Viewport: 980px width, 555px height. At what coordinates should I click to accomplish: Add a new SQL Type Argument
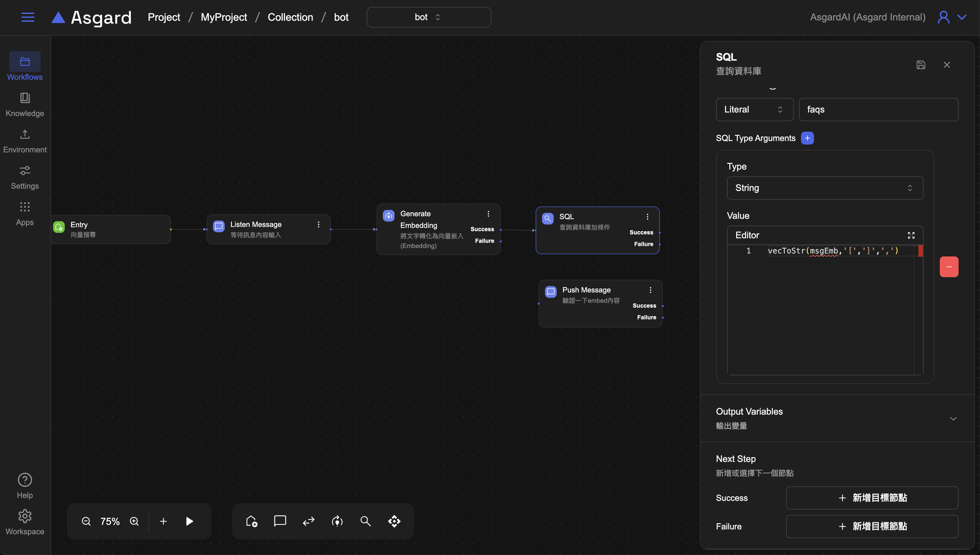pyautogui.click(x=807, y=138)
